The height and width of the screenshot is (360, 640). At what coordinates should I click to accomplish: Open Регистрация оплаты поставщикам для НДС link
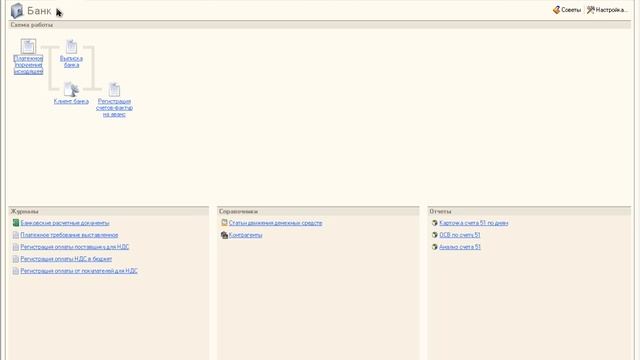click(75, 247)
